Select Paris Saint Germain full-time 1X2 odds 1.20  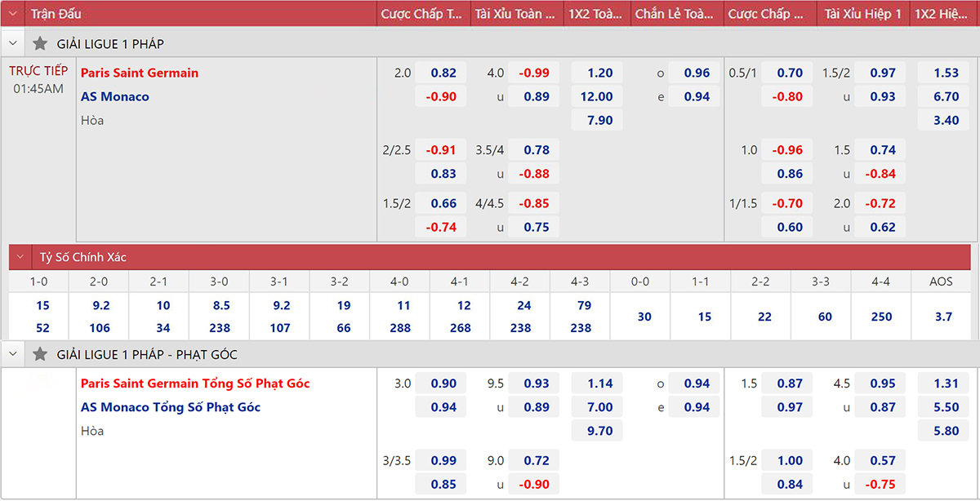tap(599, 73)
